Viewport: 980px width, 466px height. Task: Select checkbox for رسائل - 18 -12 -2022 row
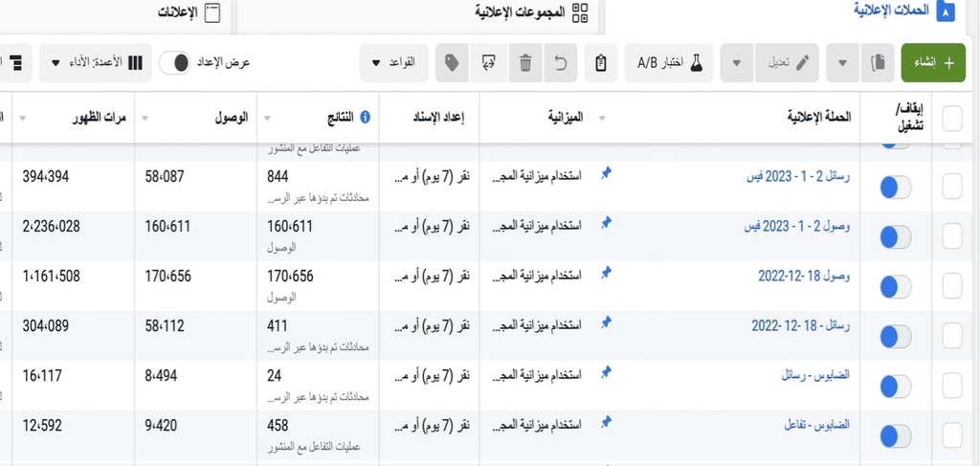point(952,336)
